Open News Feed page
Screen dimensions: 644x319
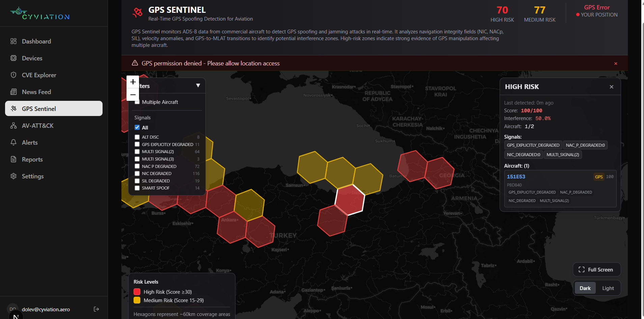54,92
